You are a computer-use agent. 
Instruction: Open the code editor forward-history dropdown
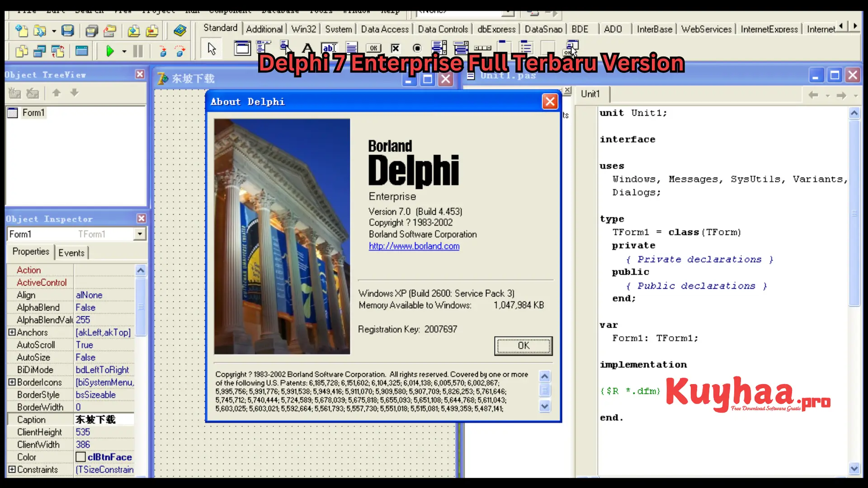pyautogui.click(x=855, y=96)
